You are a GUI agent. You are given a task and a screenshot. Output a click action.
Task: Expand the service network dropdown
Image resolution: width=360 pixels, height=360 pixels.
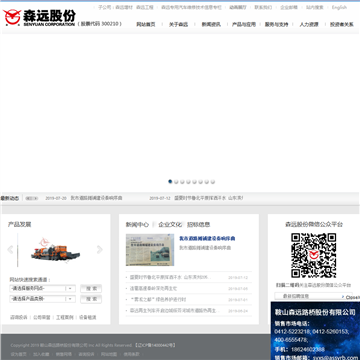coord(42,289)
